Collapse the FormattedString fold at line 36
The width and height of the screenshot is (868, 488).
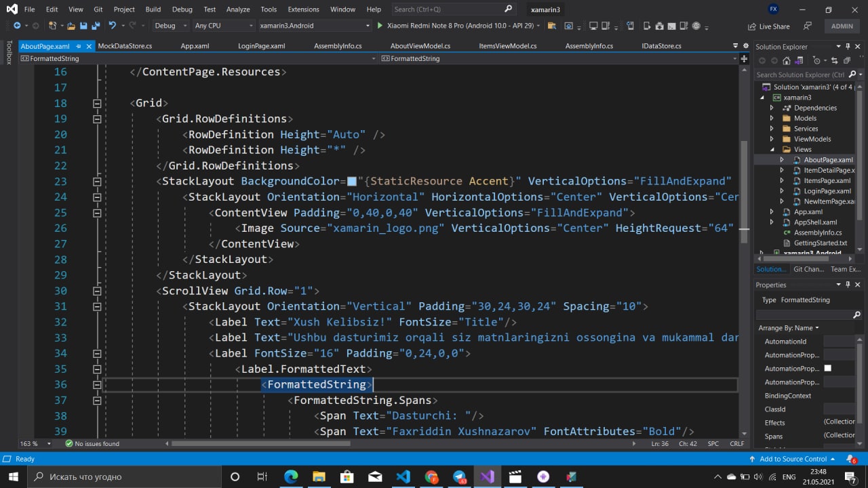coord(97,385)
